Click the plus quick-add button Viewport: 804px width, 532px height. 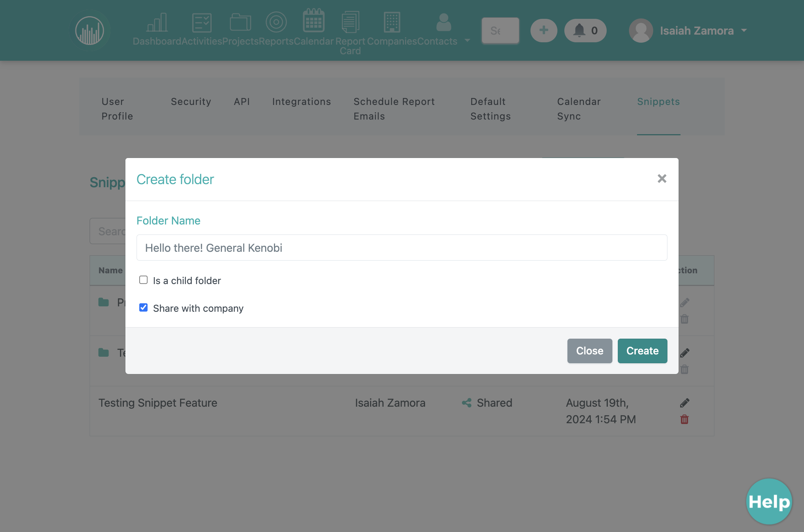544,30
